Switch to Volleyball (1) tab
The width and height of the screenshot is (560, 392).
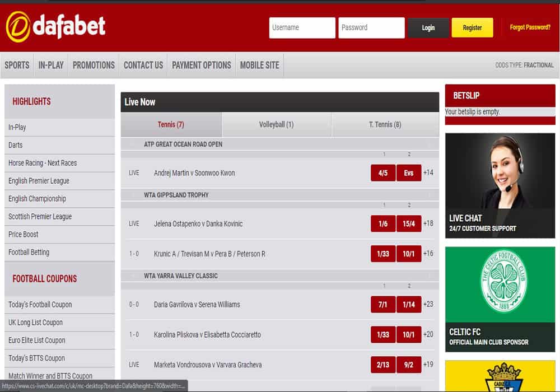(x=277, y=124)
